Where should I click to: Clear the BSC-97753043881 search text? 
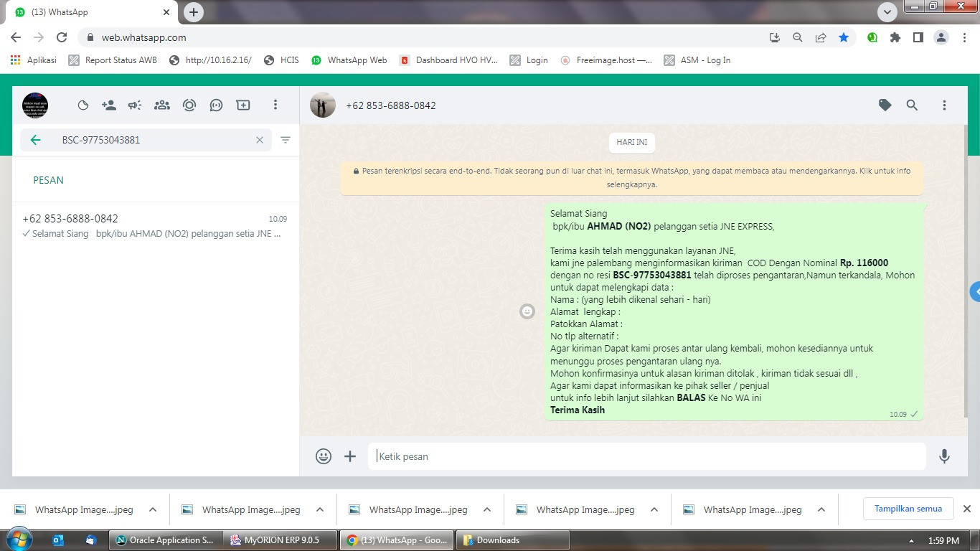pyautogui.click(x=260, y=140)
